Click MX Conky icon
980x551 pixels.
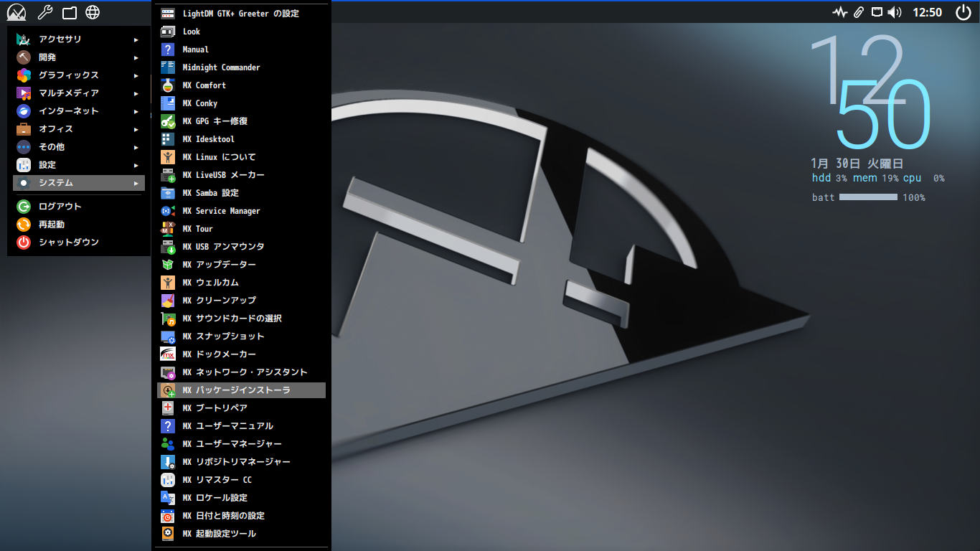(x=168, y=103)
